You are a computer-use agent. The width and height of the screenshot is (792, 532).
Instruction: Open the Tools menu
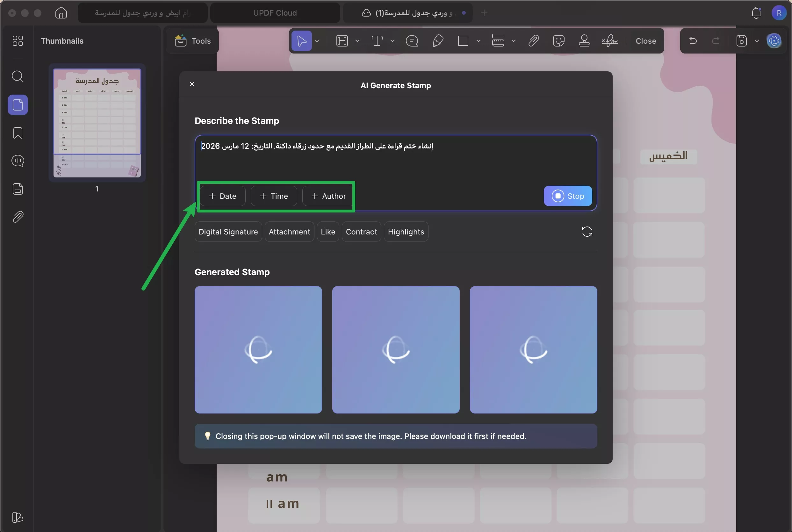192,41
